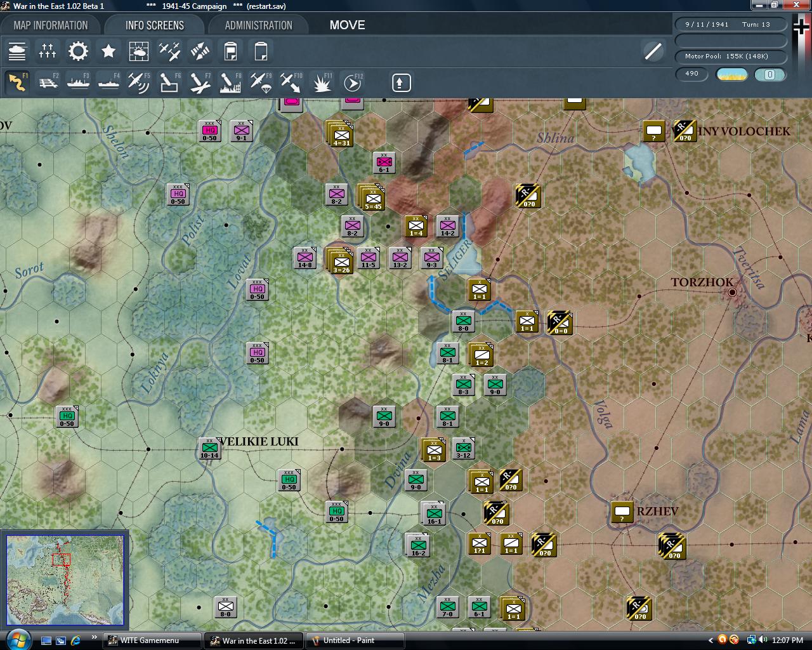
Task: Select the 14-8 pink unit
Action: tap(304, 258)
